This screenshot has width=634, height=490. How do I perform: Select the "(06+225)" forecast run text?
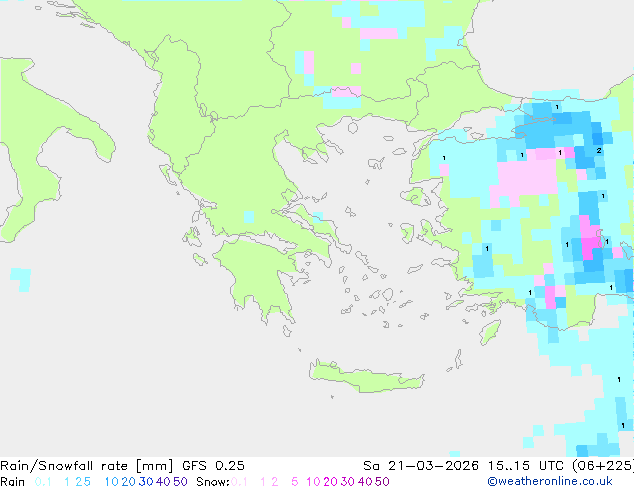pos(603,466)
